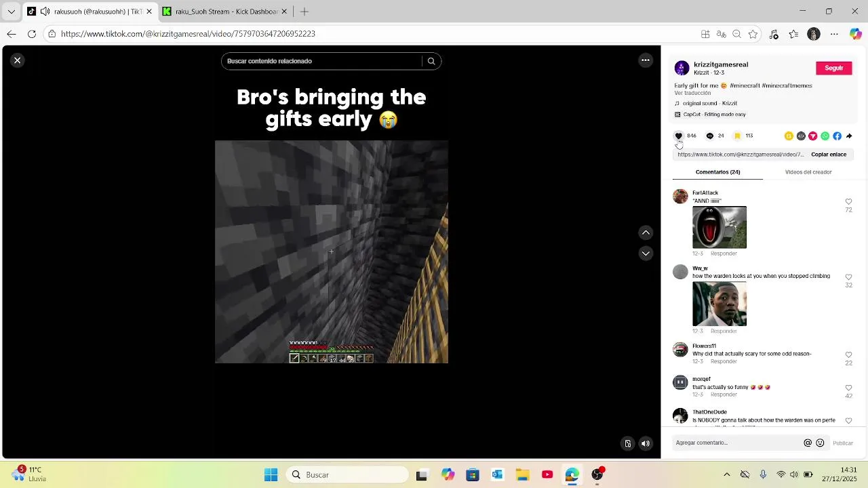Image resolution: width=868 pixels, height=488 pixels.
Task: Click the browser back arrow
Action: click(12, 34)
